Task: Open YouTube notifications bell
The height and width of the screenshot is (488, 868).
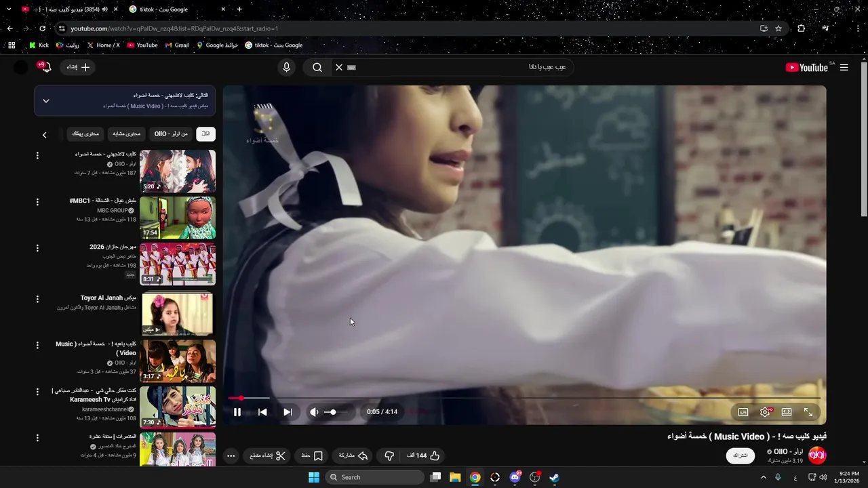Action: [46, 67]
